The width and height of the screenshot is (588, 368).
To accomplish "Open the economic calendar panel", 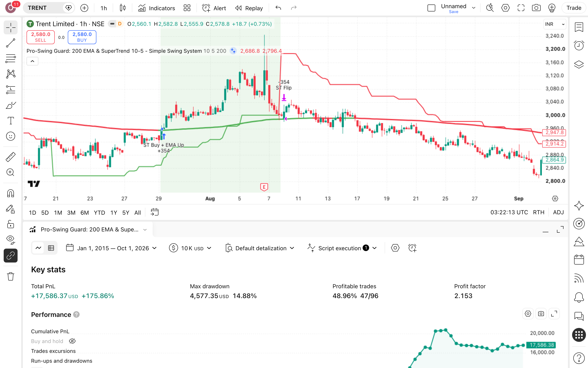I will click(579, 259).
